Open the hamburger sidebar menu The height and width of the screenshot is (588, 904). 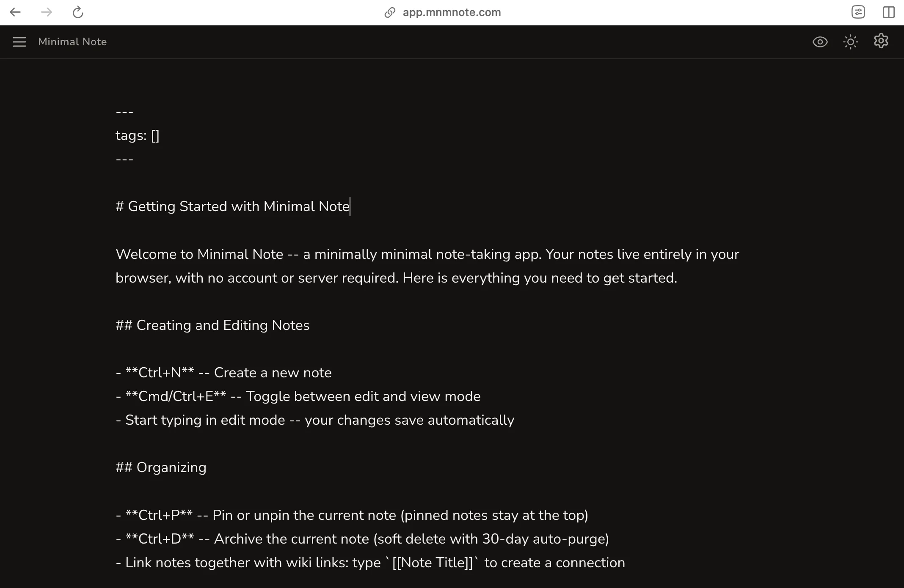[19, 42]
